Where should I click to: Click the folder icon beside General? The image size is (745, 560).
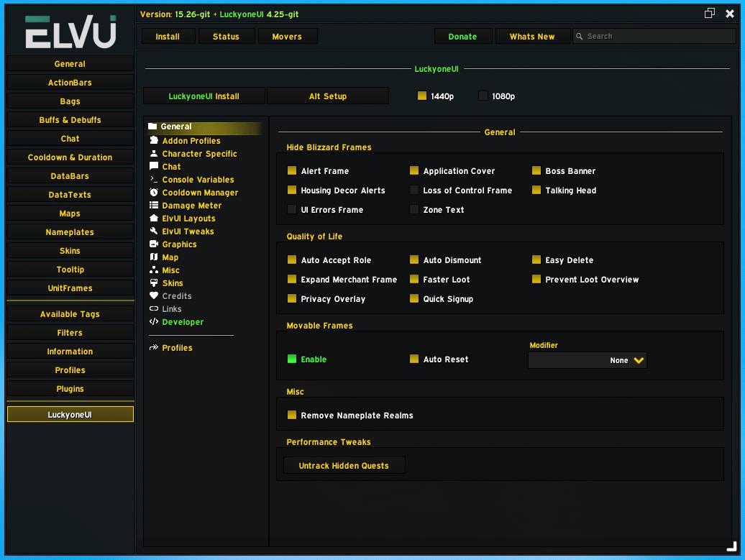pos(152,127)
